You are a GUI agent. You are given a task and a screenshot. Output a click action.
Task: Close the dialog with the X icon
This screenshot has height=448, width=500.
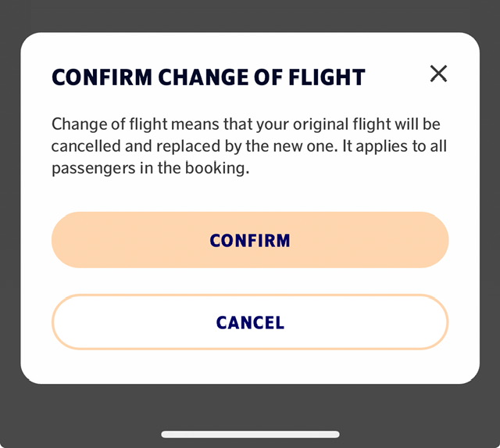click(438, 73)
